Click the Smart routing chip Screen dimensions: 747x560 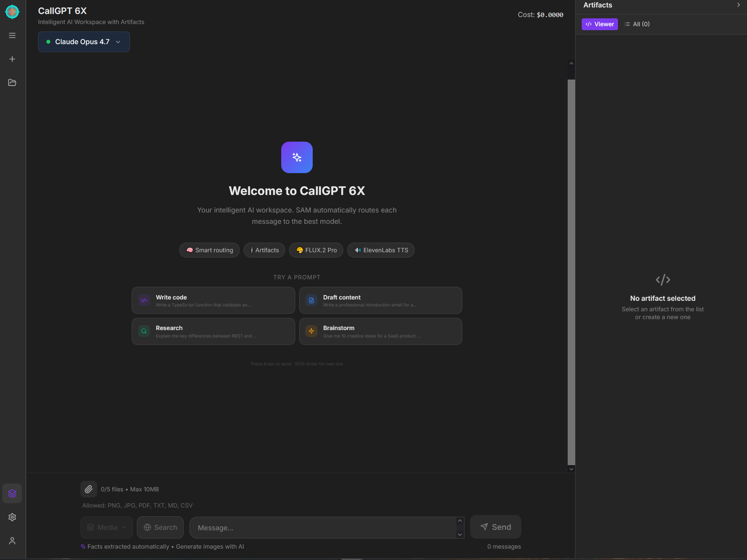click(209, 250)
